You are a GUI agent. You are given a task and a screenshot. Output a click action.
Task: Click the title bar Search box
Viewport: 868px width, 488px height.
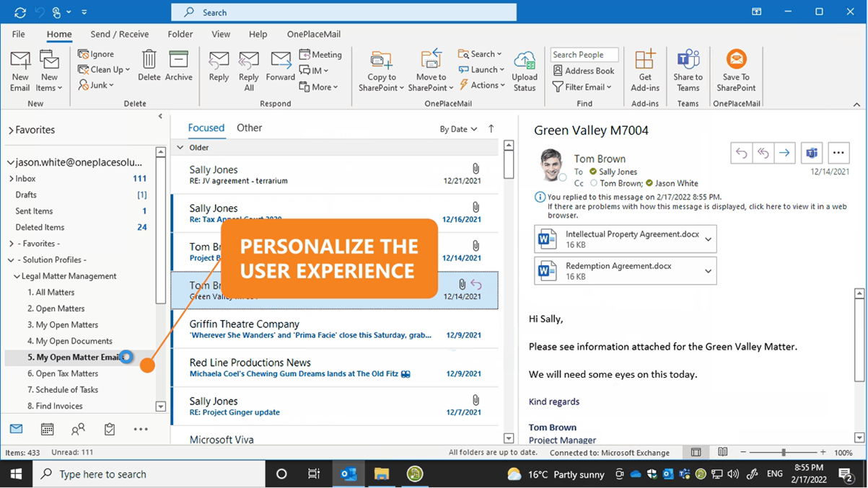[x=343, y=12]
